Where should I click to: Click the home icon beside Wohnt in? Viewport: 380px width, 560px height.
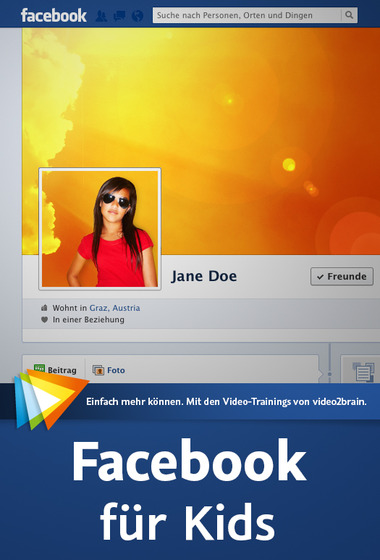tap(44, 308)
